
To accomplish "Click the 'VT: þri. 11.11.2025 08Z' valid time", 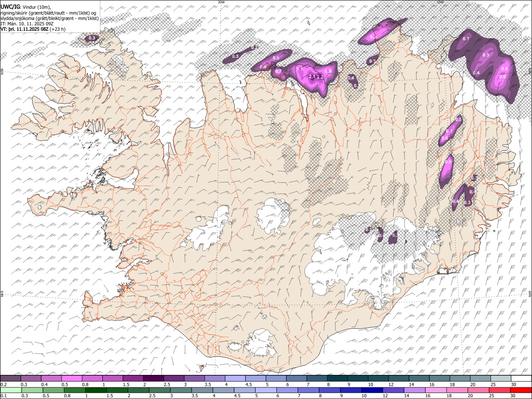I will pos(24,29).
